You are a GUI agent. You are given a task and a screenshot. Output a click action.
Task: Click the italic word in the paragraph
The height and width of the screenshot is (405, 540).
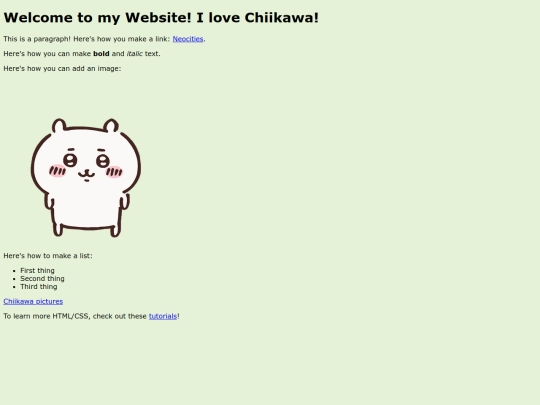[134, 54]
